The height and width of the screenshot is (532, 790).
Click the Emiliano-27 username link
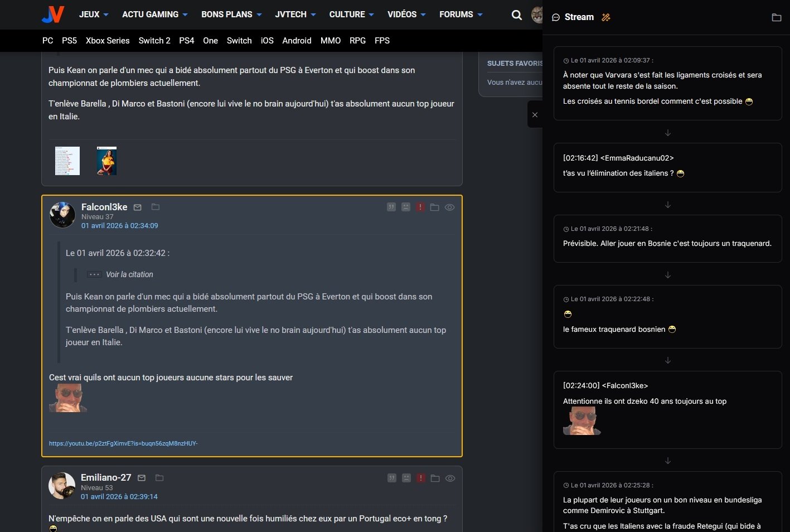coord(106,477)
